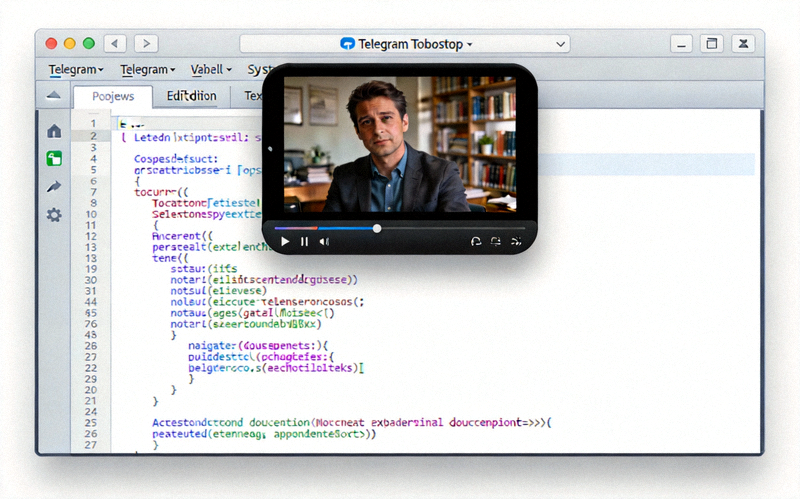The height and width of the screenshot is (499, 800).
Task: Click the blue Telegram logo in title field
Action: 347,44
